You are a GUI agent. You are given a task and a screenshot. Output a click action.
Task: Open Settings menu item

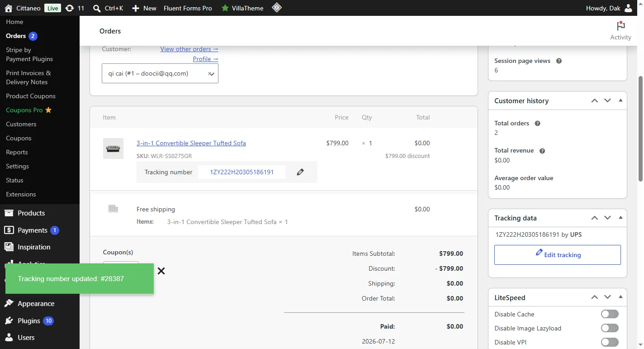pyautogui.click(x=17, y=166)
